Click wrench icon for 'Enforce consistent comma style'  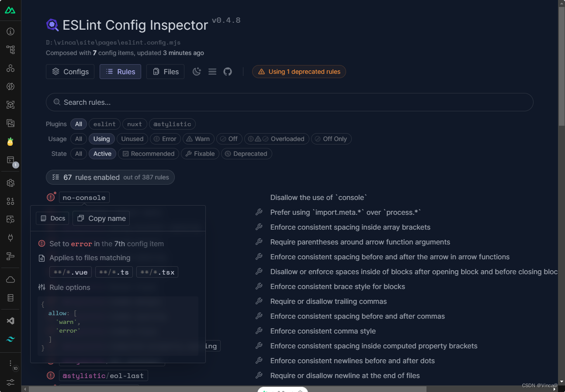tap(259, 331)
